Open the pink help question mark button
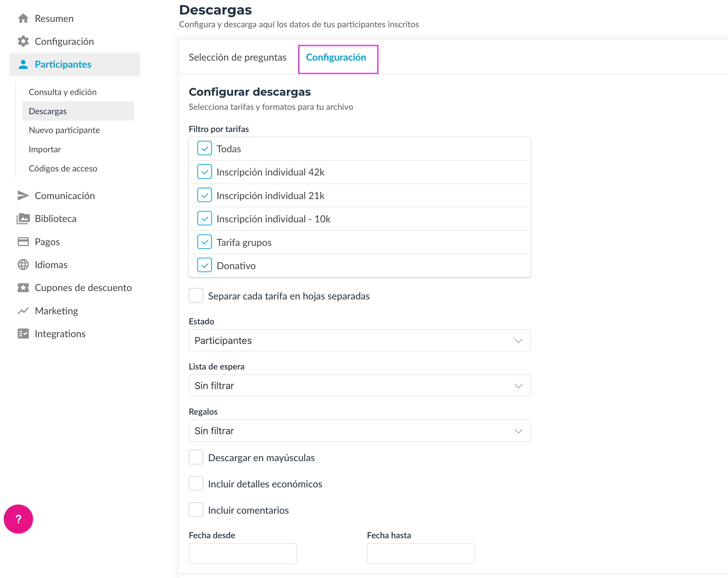The width and height of the screenshot is (728, 578). [x=18, y=519]
